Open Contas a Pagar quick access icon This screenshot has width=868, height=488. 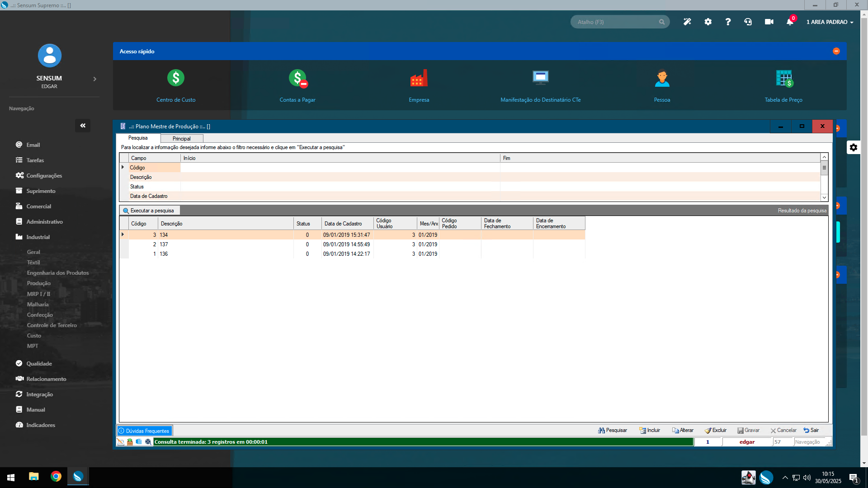[x=297, y=78]
